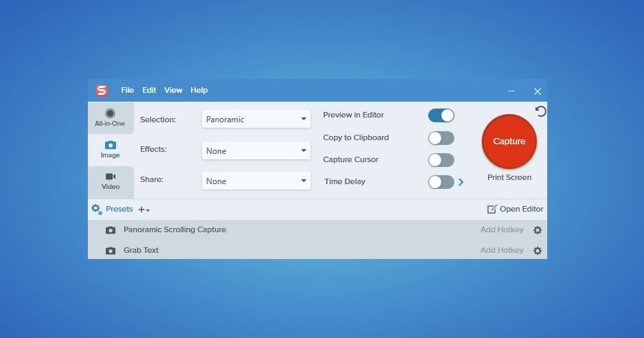Image resolution: width=644 pixels, height=338 pixels.
Task: Select the Image capture camera tab
Action: point(110,149)
